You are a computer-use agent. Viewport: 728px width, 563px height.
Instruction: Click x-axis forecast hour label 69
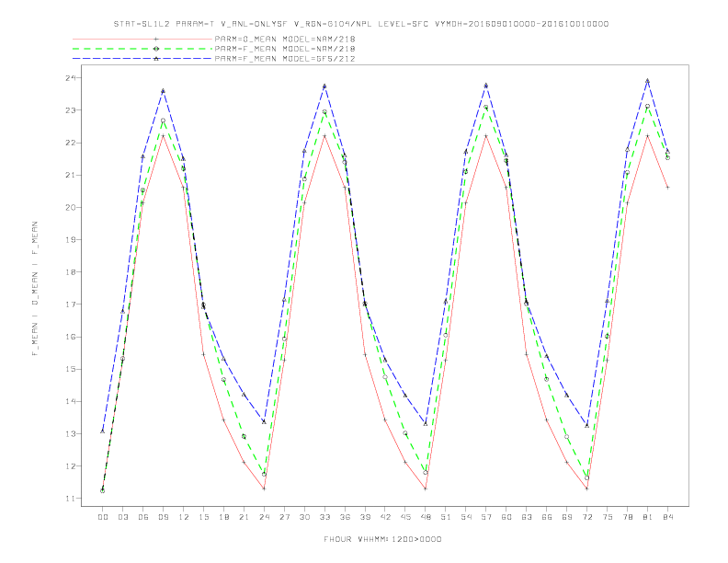pos(567,517)
